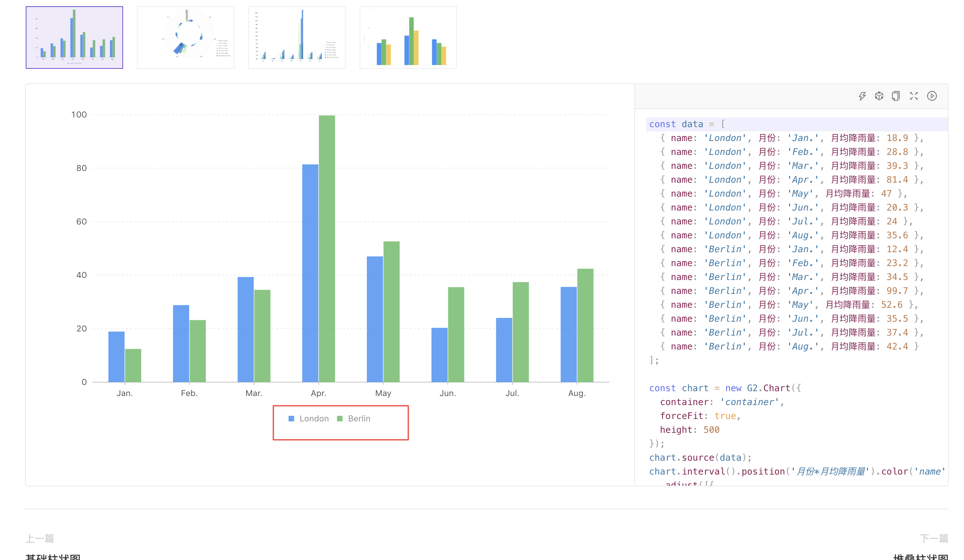Select the grouped bar chart thumbnail

click(x=74, y=38)
